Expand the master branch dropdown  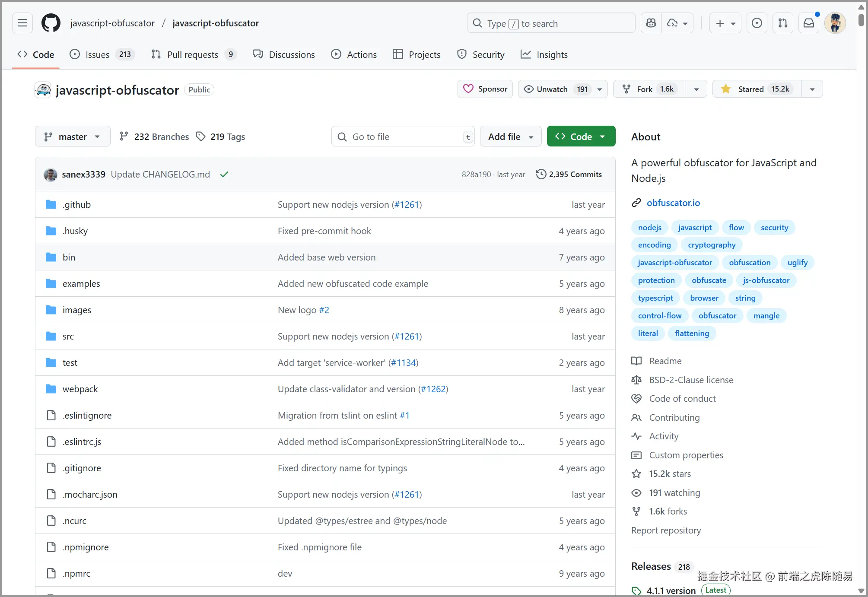pos(73,137)
